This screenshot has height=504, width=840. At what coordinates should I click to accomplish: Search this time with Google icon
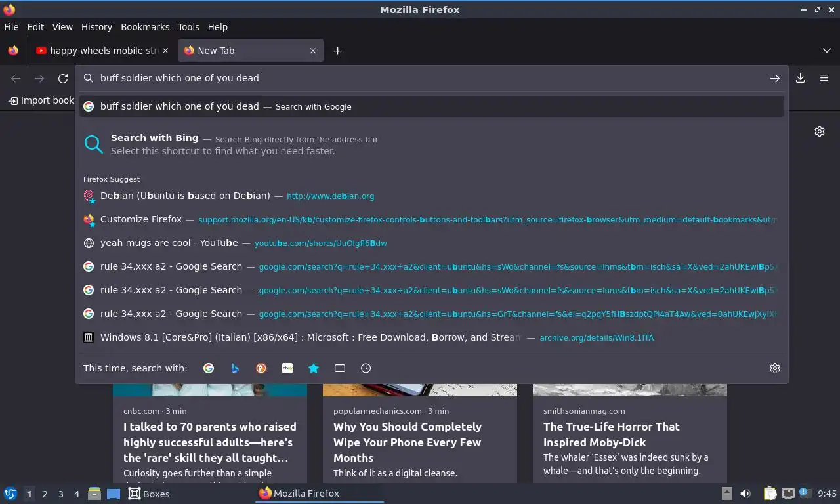click(209, 368)
